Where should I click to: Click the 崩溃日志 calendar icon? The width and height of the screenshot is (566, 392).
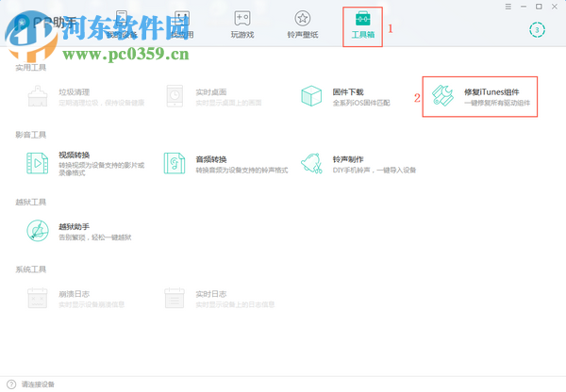click(38, 298)
